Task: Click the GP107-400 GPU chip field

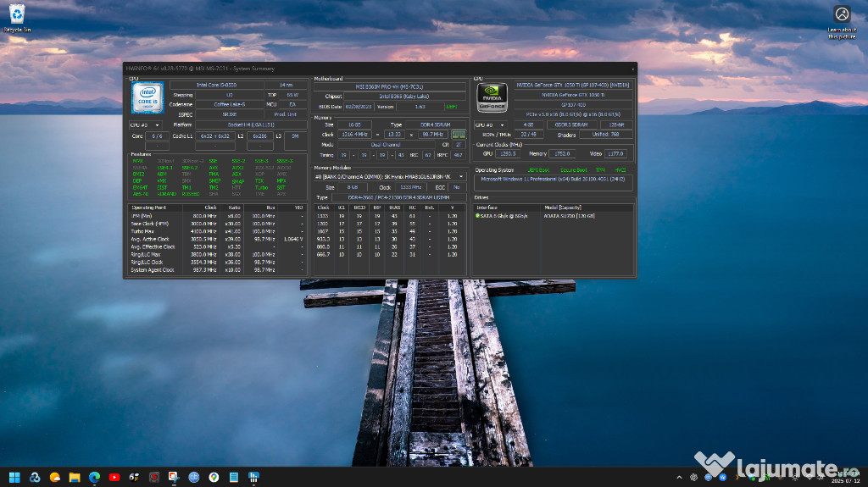Action: pyautogui.click(x=572, y=104)
